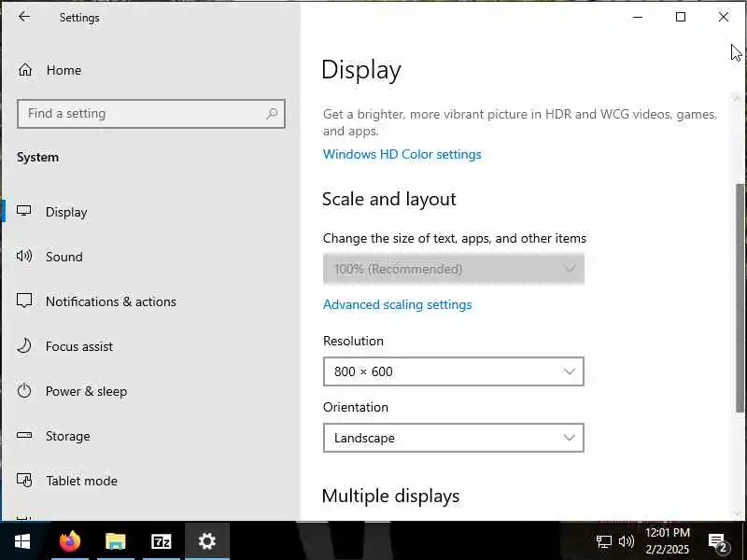Click the speaker icon next to Sound

point(24,256)
